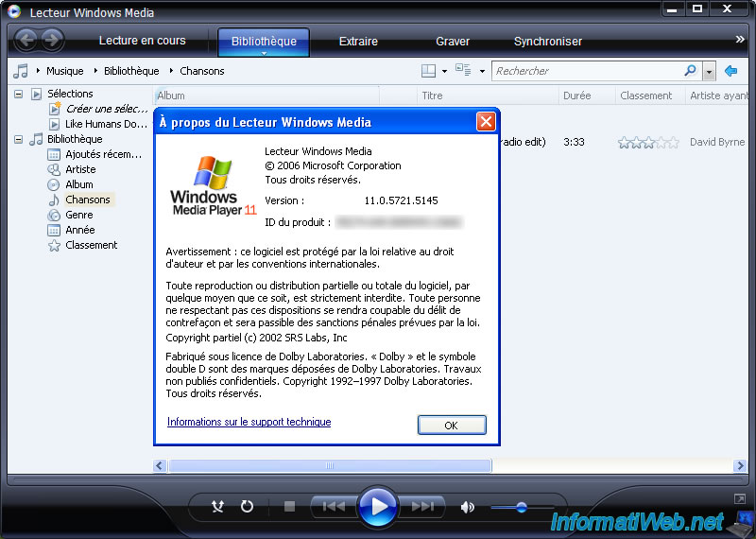Screen dimensions: 756x539
Task: Select Bibliothèque in the breadcrumb path
Action: 131,71
